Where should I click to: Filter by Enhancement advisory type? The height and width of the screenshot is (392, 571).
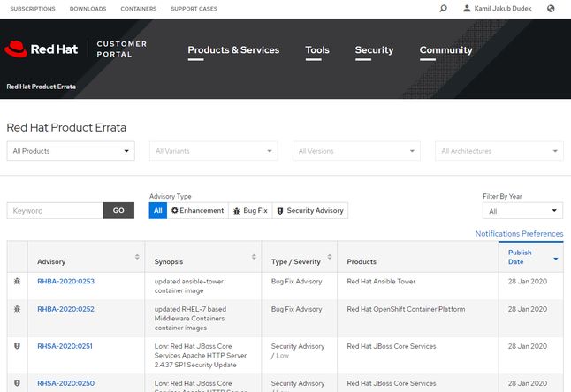pyautogui.click(x=198, y=210)
